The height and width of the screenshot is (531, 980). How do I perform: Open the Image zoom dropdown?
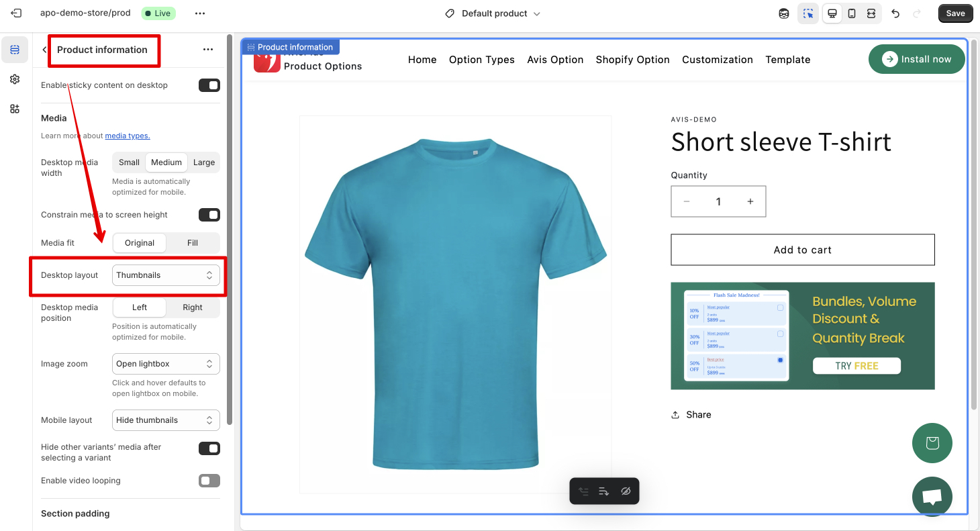(166, 364)
